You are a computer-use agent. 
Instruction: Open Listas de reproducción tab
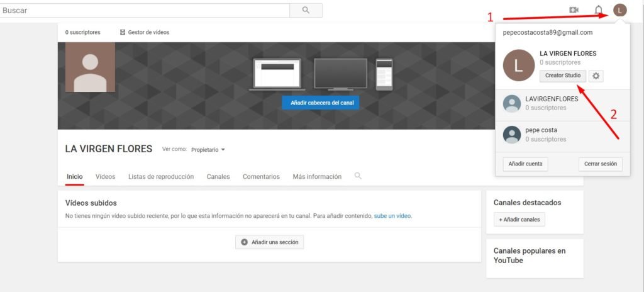click(x=161, y=176)
